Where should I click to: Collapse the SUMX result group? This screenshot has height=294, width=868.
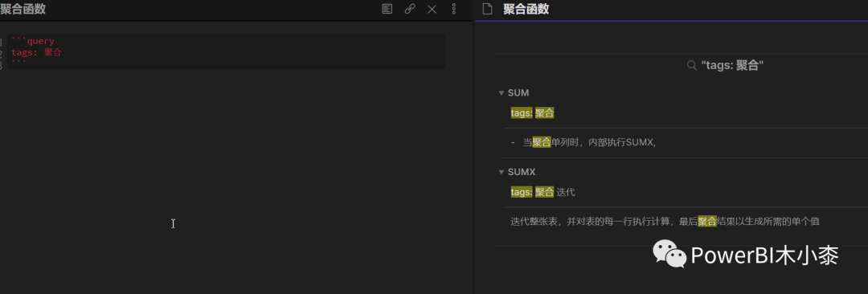coord(501,172)
